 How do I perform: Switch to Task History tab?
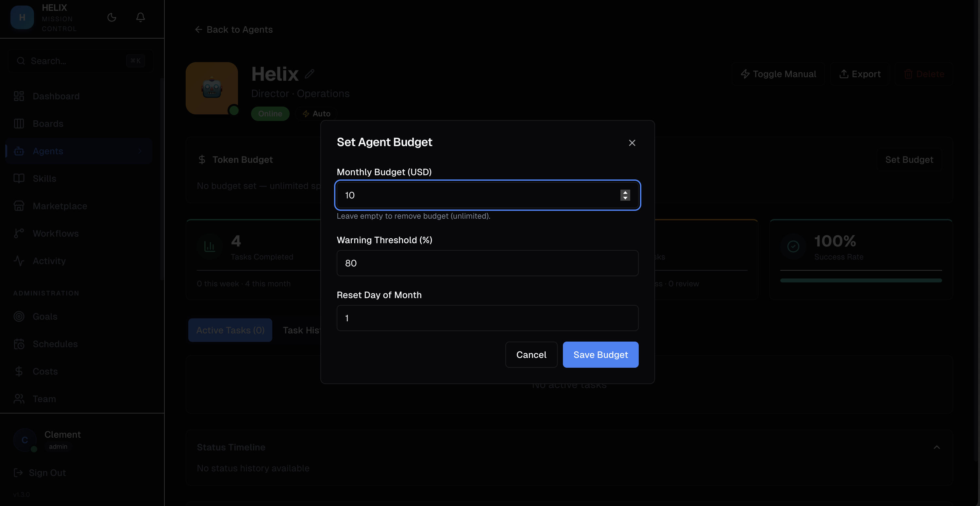click(301, 330)
